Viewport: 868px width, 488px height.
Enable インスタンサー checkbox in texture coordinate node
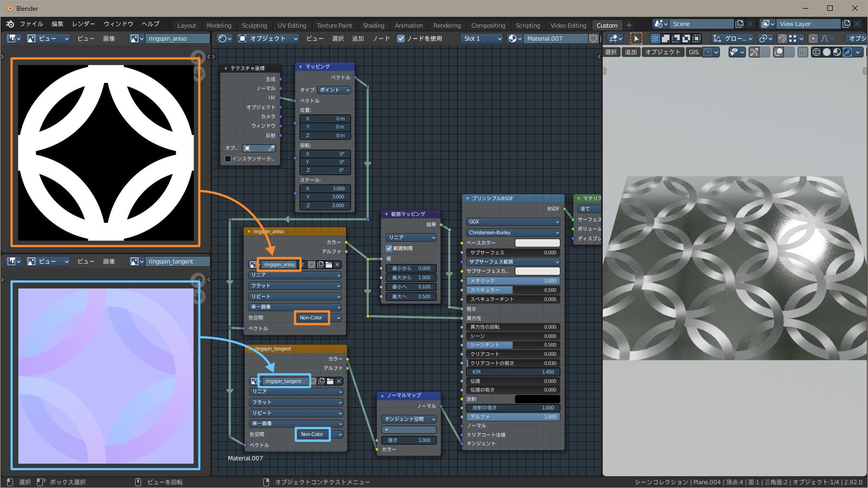coord(228,158)
